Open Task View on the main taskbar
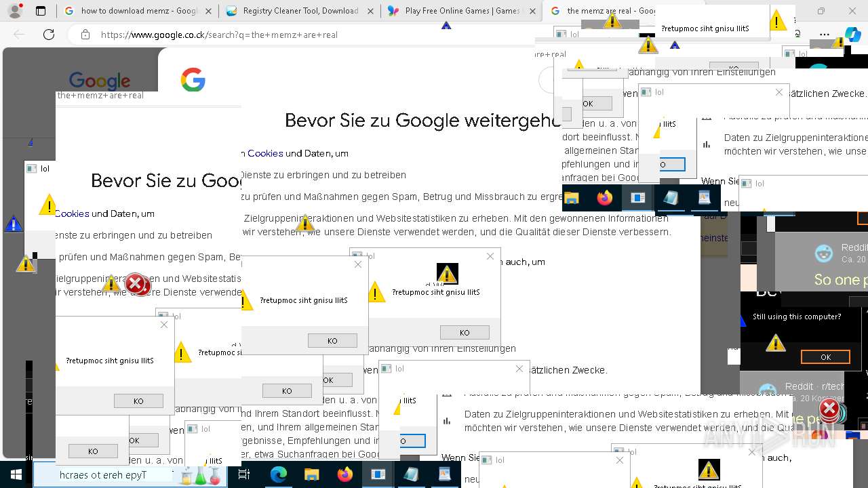 click(244, 474)
